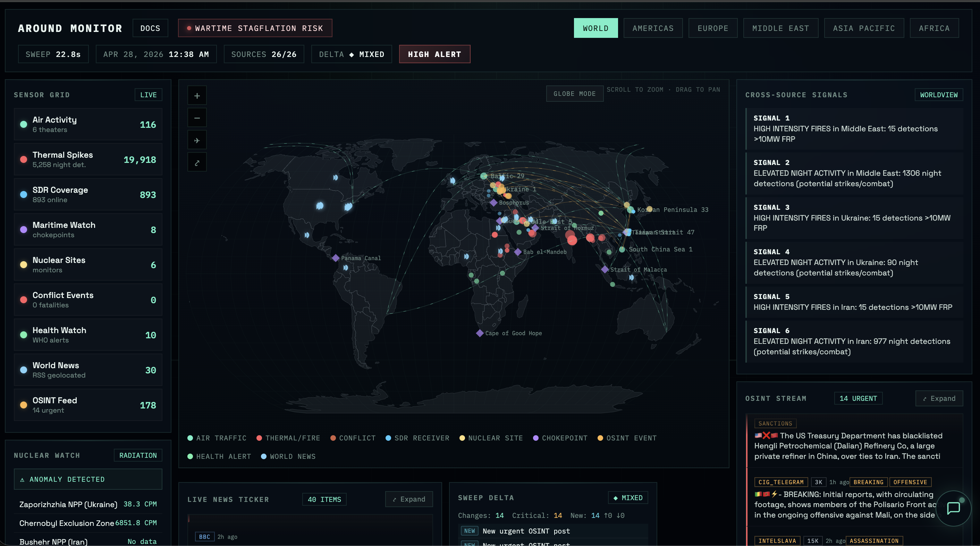Open the chat bubble in the bottom right corner
Image resolution: width=980 pixels, height=546 pixels.
(x=953, y=509)
